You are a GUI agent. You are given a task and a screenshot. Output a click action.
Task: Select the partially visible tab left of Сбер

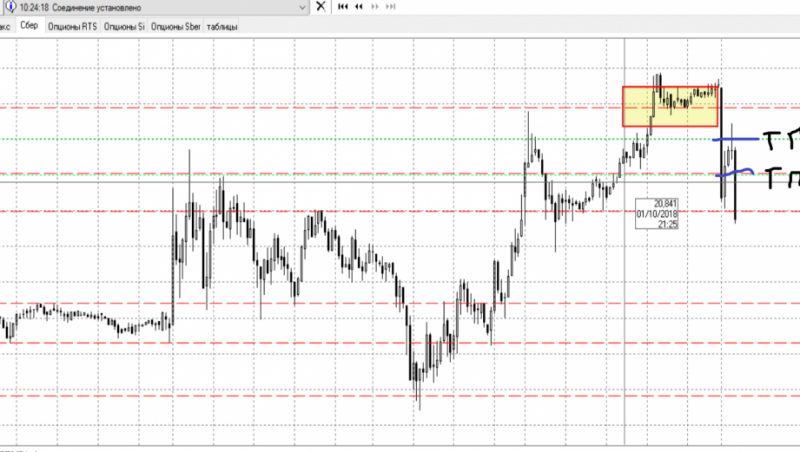click(x=5, y=27)
